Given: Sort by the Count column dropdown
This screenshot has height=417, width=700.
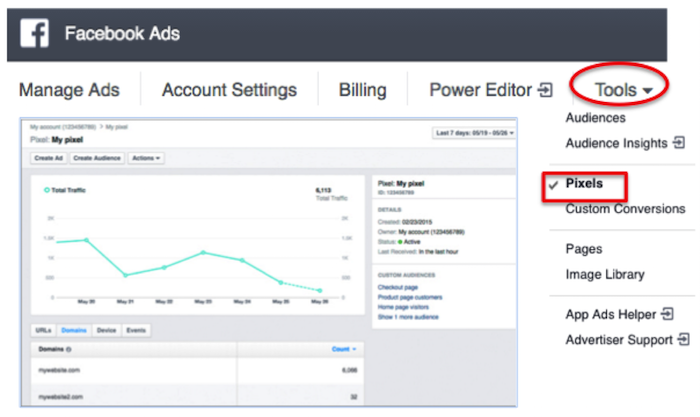Looking at the screenshot, I should click(x=344, y=349).
